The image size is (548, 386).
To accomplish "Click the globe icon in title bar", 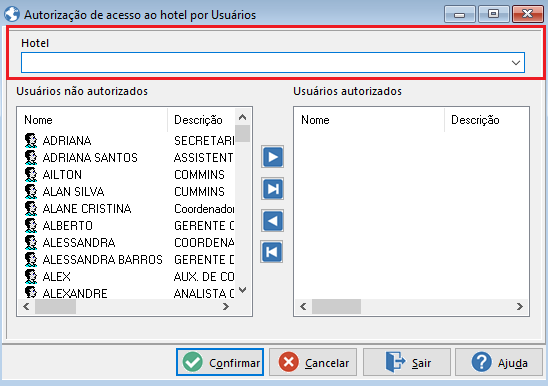I will [x=12, y=15].
